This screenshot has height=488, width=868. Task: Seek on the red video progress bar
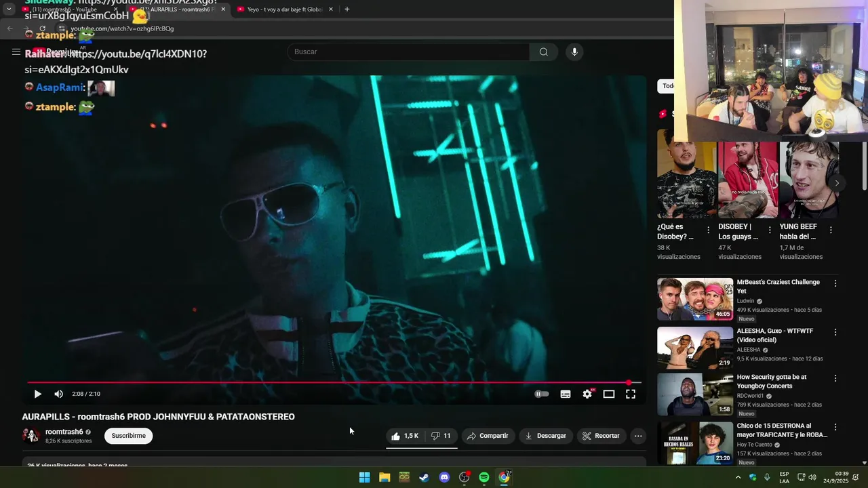pyautogui.click(x=334, y=382)
